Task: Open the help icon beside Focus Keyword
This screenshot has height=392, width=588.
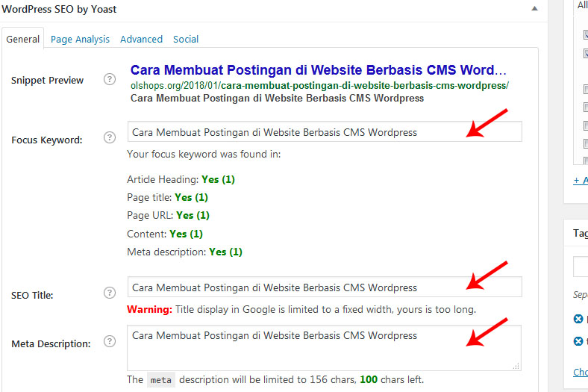Action: click(x=110, y=137)
